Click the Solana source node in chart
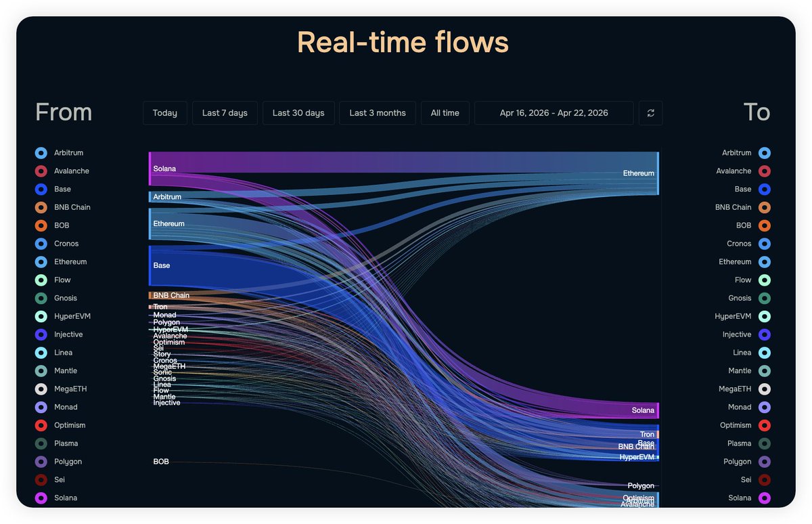 pyautogui.click(x=150, y=169)
